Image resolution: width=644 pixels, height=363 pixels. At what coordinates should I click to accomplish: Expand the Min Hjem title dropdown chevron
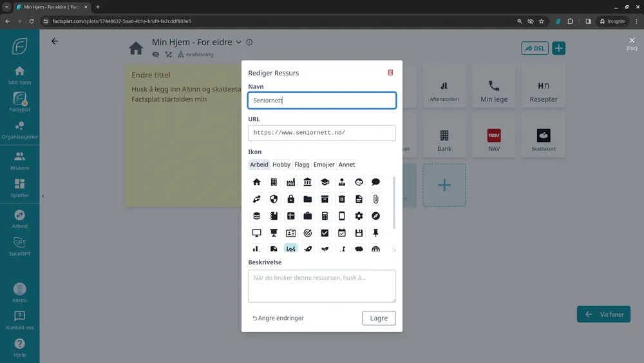(x=238, y=43)
